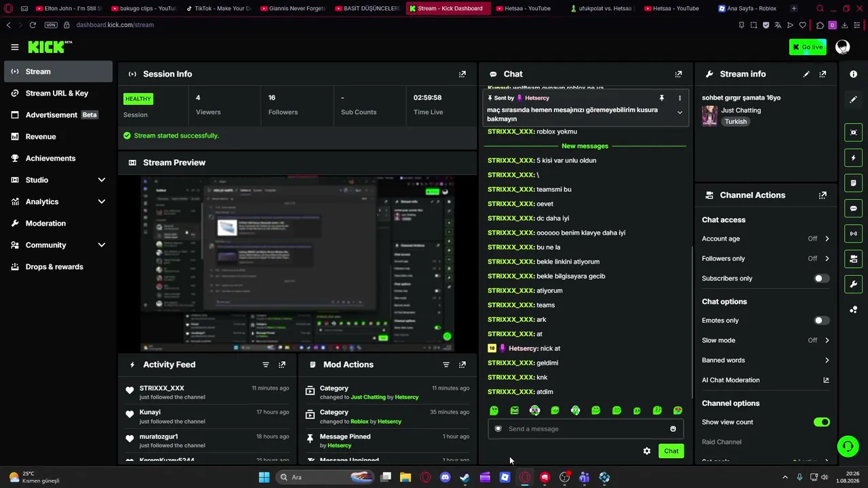Click the info icon in right sidebar
Image resolution: width=868 pixels, height=488 pixels.
pyautogui.click(x=854, y=74)
